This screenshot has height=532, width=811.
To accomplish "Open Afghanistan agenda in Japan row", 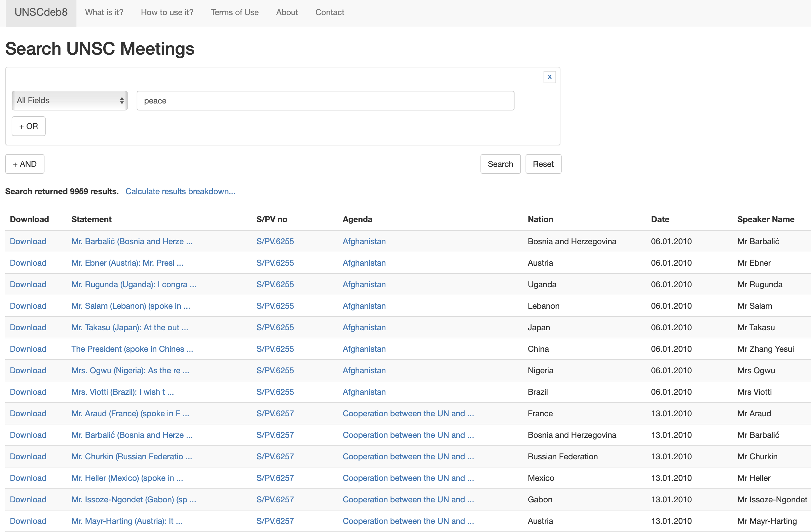I will point(364,327).
